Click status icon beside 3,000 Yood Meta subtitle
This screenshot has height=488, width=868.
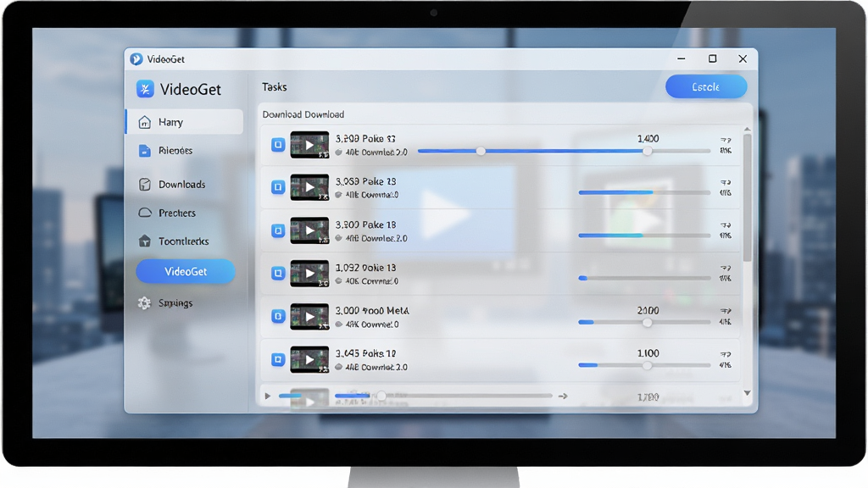338,324
